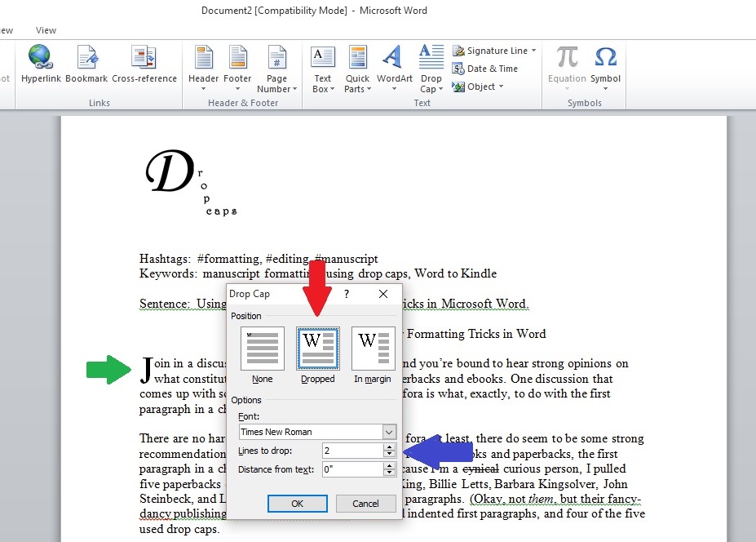Open the Quick Parts gallery
Image resolution: width=756 pixels, height=542 pixels.
357,68
